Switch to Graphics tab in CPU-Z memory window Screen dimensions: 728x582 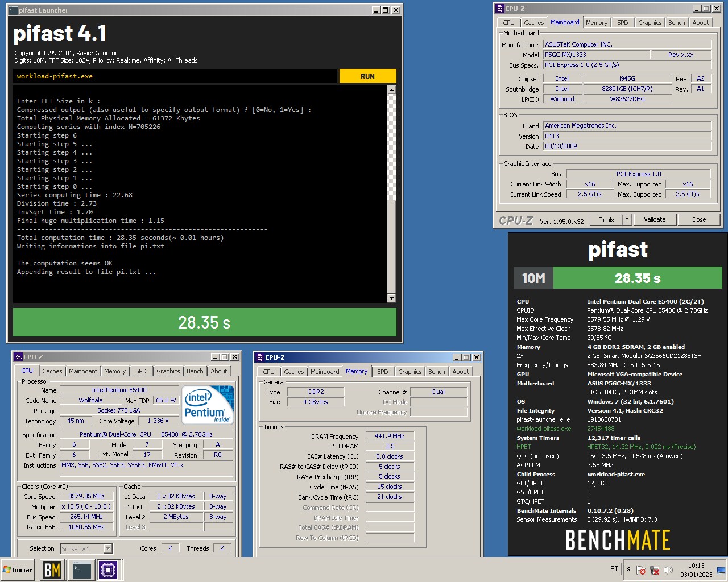pyautogui.click(x=410, y=372)
